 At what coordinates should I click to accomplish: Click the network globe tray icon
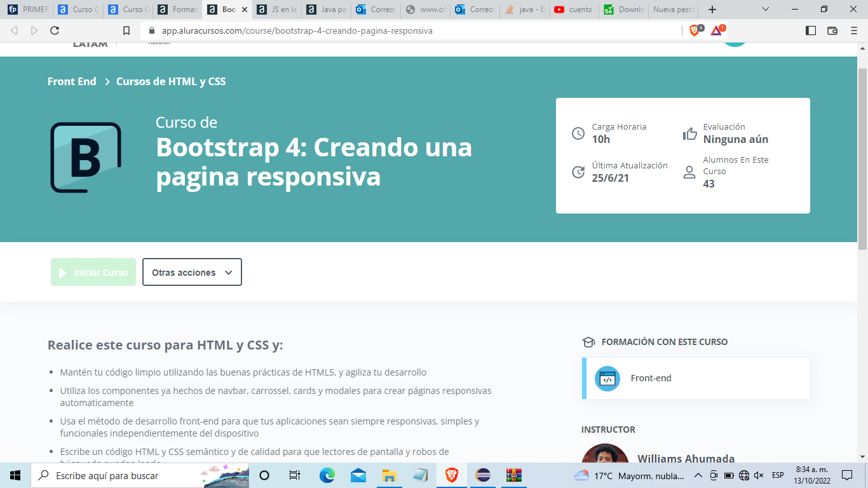[744, 475]
